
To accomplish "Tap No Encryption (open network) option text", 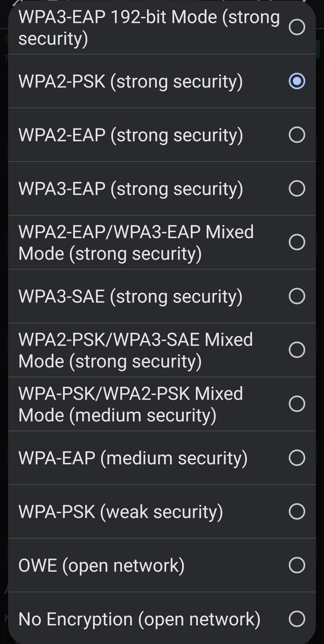I will pyautogui.click(x=139, y=619).
